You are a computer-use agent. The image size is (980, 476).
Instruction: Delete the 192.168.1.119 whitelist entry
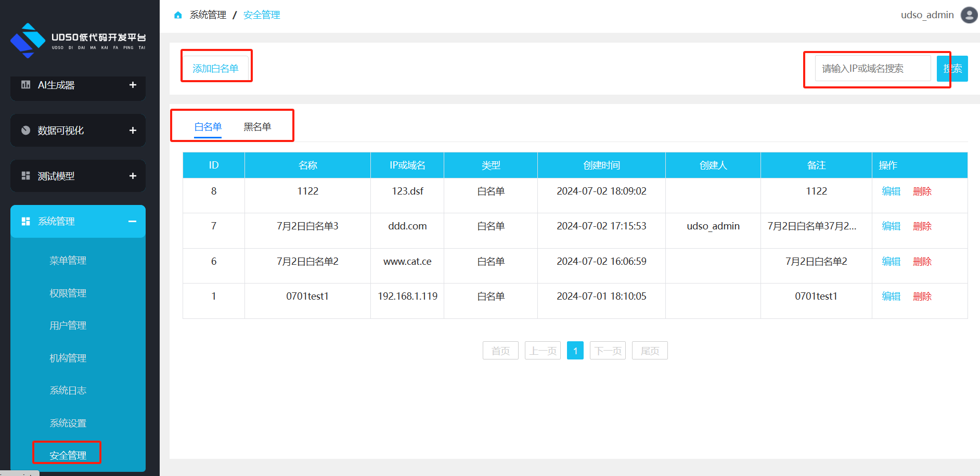click(922, 297)
